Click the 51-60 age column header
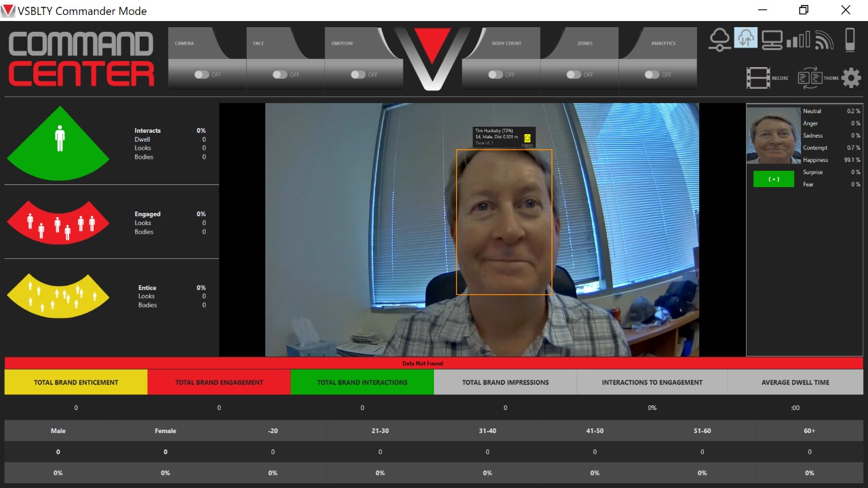The image size is (868, 488). [x=703, y=430]
